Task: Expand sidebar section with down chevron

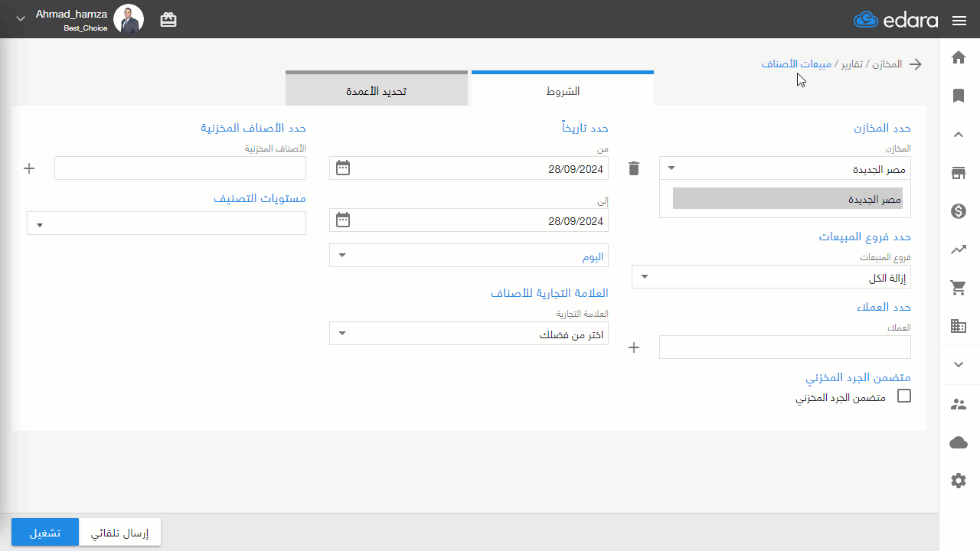Action: [959, 364]
